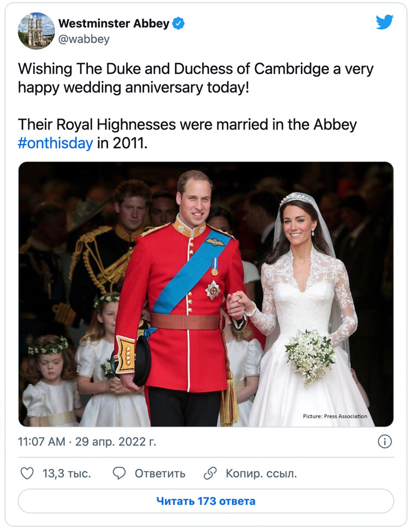
Task: Open the Twitter info circle icon
Action: pyautogui.click(x=385, y=441)
